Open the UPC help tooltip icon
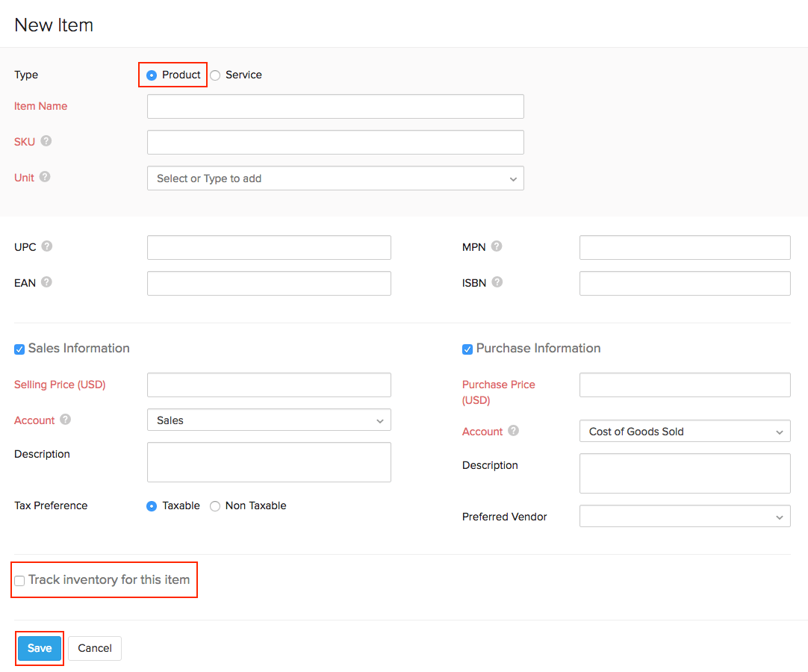The width and height of the screenshot is (808, 672). 47,246
